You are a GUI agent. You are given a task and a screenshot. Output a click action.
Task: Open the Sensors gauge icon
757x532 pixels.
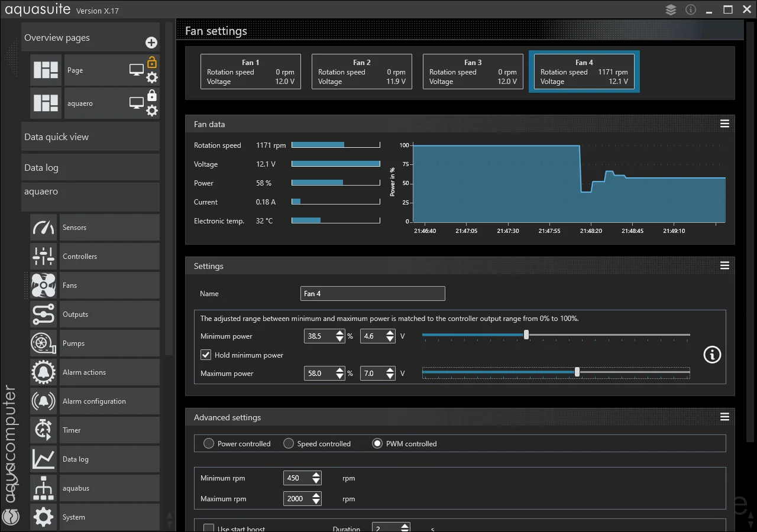pos(44,228)
